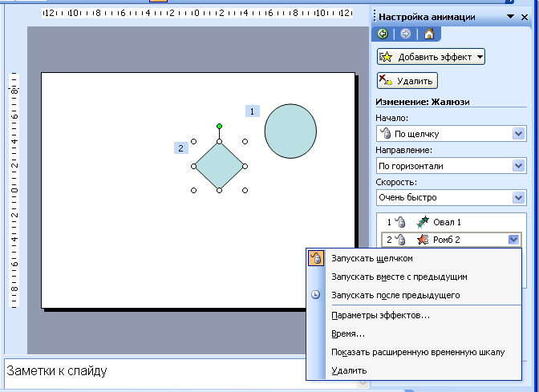Select the Овал 1 animation entry

452,222
